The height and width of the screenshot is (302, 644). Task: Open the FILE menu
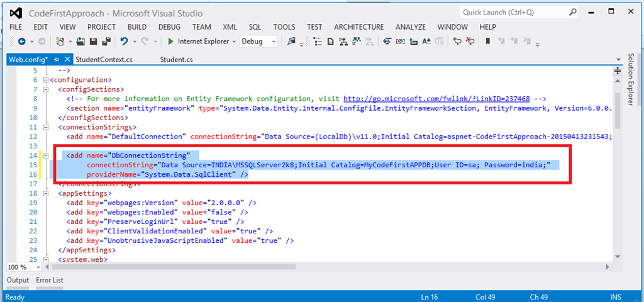16,27
